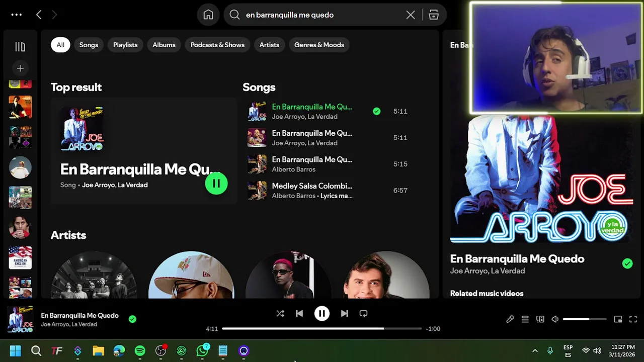Open Windows taskbar search
644x362 pixels.
click(x=36, y=351)
